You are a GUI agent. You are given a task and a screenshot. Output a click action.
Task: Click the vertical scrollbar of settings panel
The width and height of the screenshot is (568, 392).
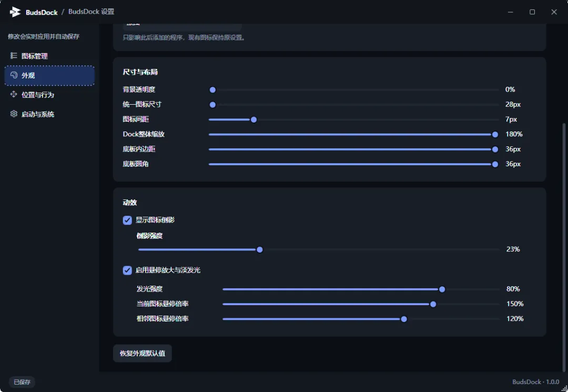pos(563,246)
